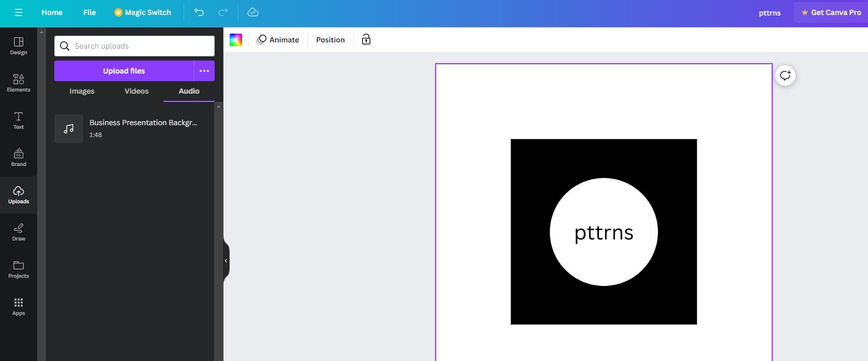This screenshot has width=868, height=361.
Task: Click the pttrns design title
Action: coord(770,13)
